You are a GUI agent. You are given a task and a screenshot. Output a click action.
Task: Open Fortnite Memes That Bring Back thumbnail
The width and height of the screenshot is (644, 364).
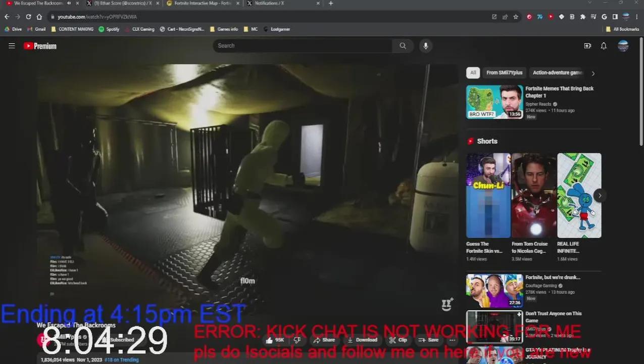[494, 102]
